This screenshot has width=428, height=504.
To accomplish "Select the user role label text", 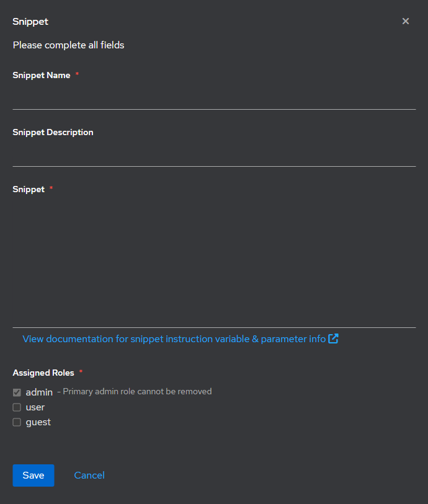I will click(x=35, y=407).
